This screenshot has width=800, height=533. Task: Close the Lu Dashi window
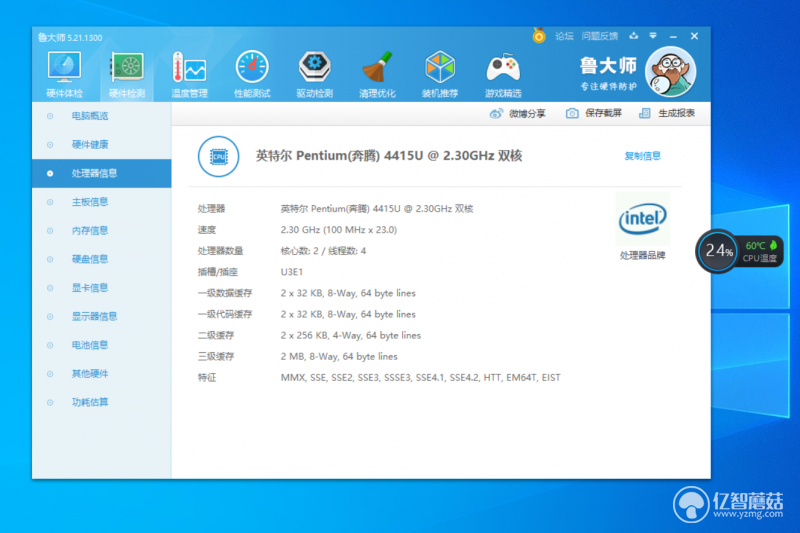[694, 36]
